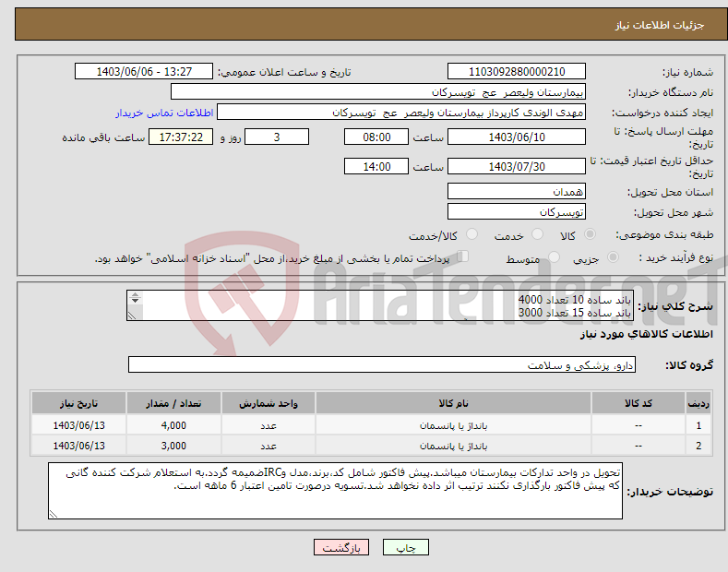
Task: Click the توضیحات خریدار notes textarea
Action: tap(335, 491)
